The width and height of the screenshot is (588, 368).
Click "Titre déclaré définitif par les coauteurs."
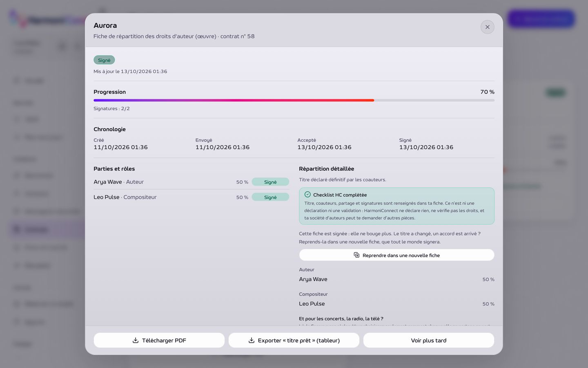tap(343, 180)
